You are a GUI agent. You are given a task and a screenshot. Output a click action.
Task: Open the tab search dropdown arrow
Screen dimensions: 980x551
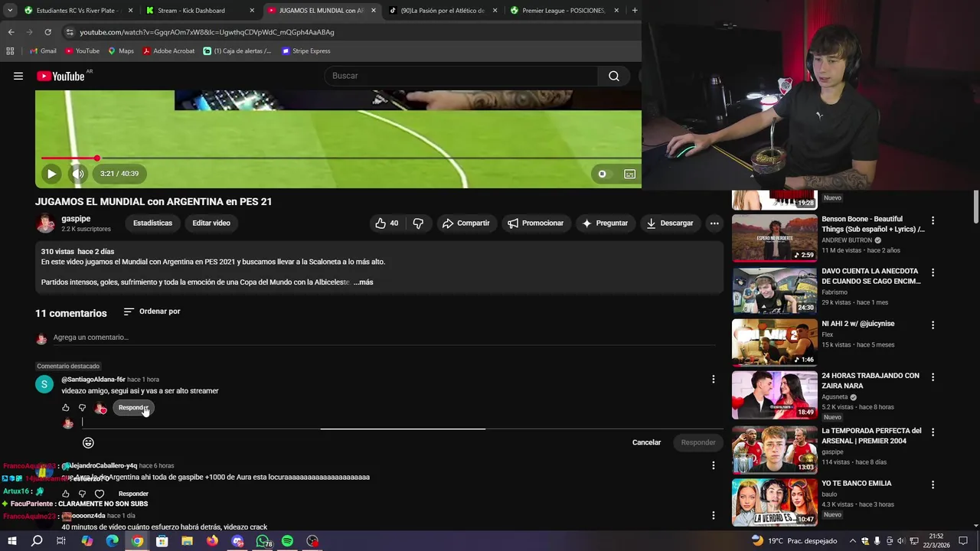pos(10,11)
